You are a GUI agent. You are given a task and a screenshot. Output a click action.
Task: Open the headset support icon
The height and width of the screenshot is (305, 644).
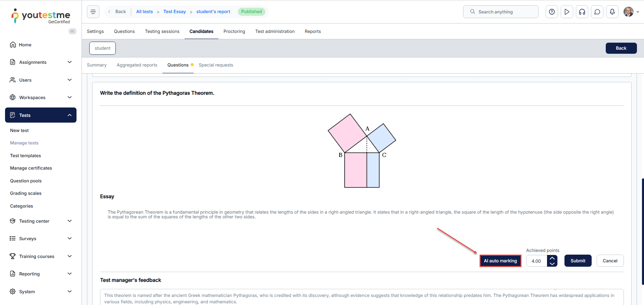coord(582,12)
